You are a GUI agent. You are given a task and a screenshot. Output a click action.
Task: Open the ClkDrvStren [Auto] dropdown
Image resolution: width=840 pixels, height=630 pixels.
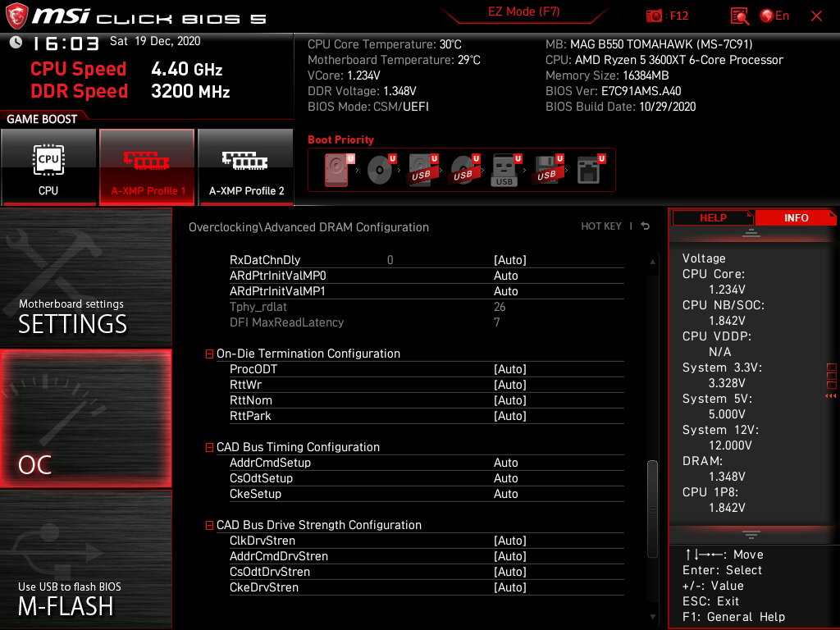510,541
